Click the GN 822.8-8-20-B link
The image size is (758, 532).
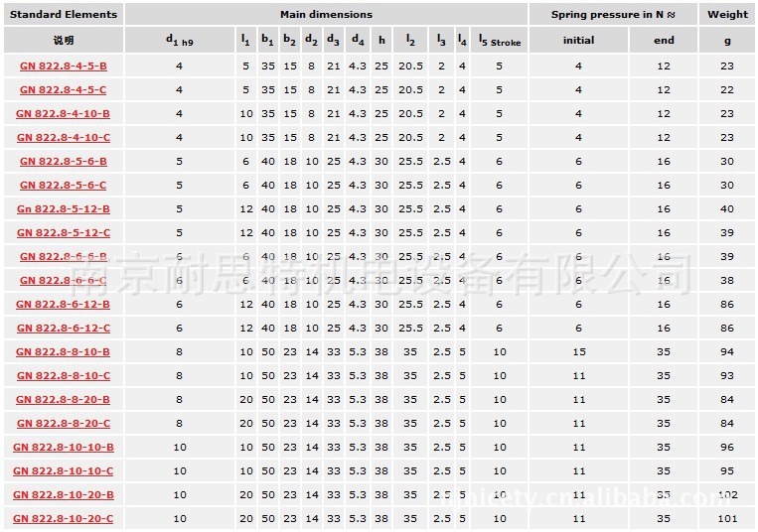point(64,399)
